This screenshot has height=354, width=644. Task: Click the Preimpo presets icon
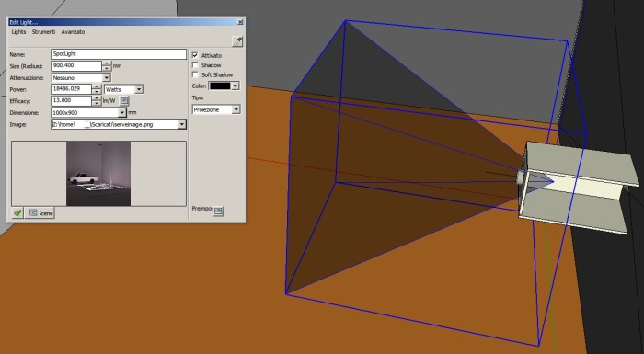tap(218, 211)
